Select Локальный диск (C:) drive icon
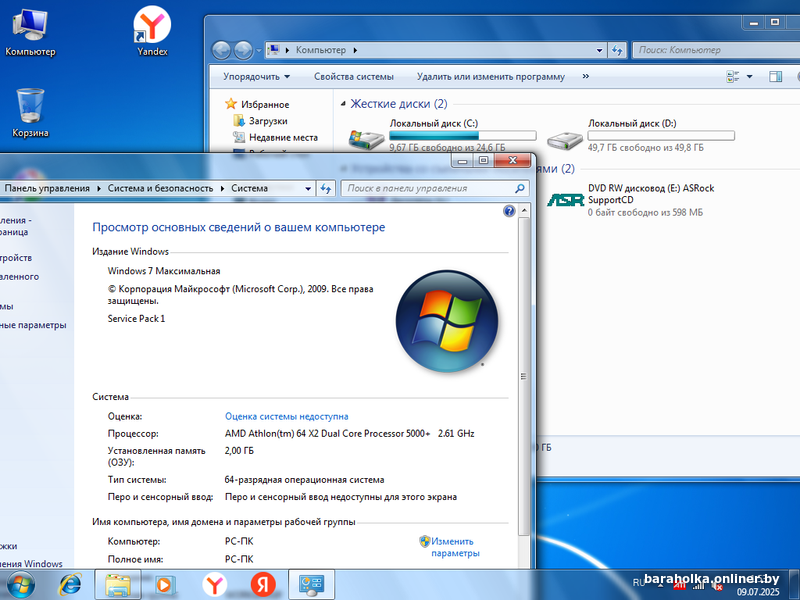This screenshot has width=800, height=600. click(366, 139)
